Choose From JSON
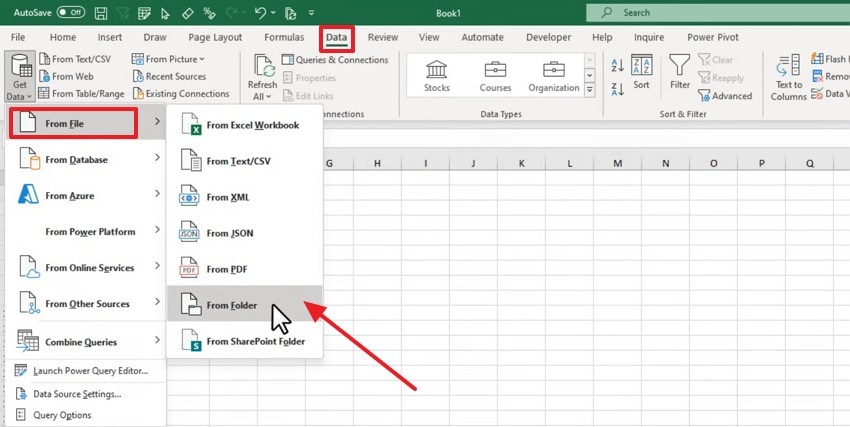The image size is (850, 427). pyautogui.click(x=244, y=233)
